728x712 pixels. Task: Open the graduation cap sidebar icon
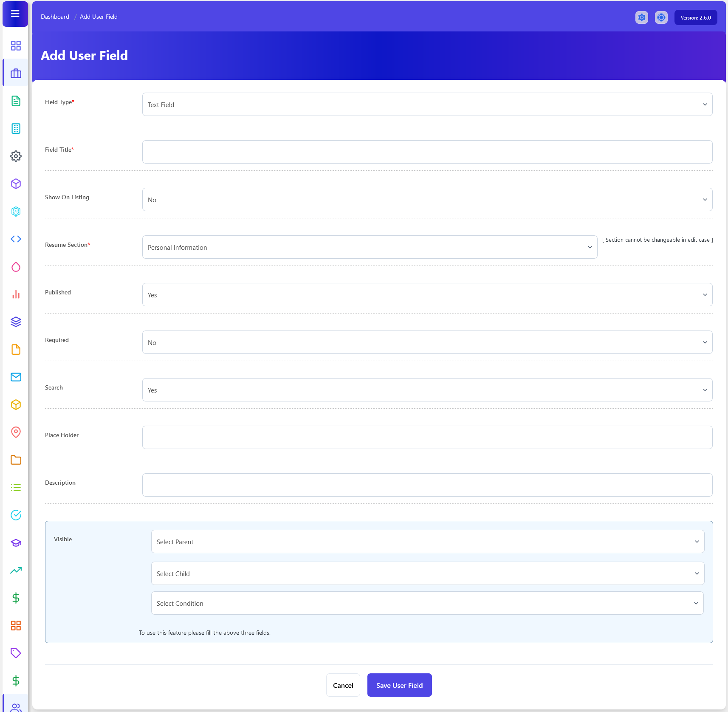(x=16, y=542)
